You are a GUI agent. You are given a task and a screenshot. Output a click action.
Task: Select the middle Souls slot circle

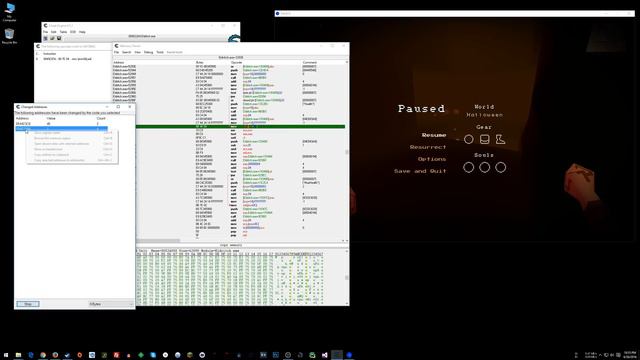[484, 167]
